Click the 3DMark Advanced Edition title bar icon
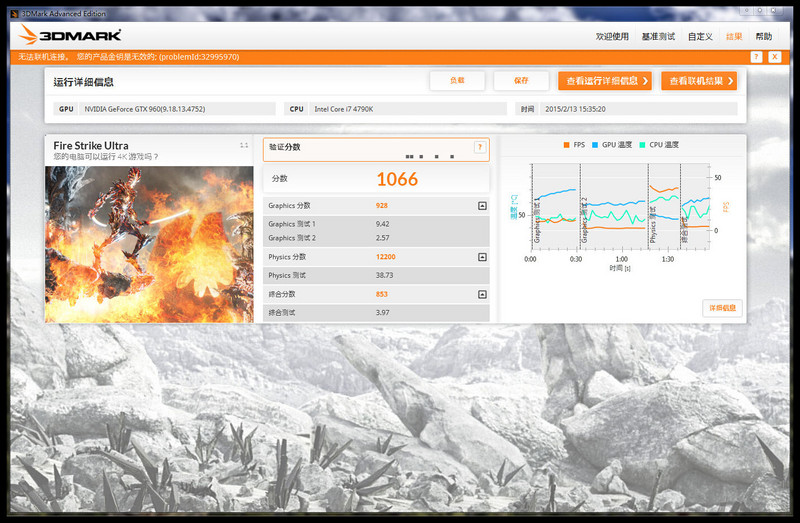Viewport: 800px width, 523px height. 14,14
